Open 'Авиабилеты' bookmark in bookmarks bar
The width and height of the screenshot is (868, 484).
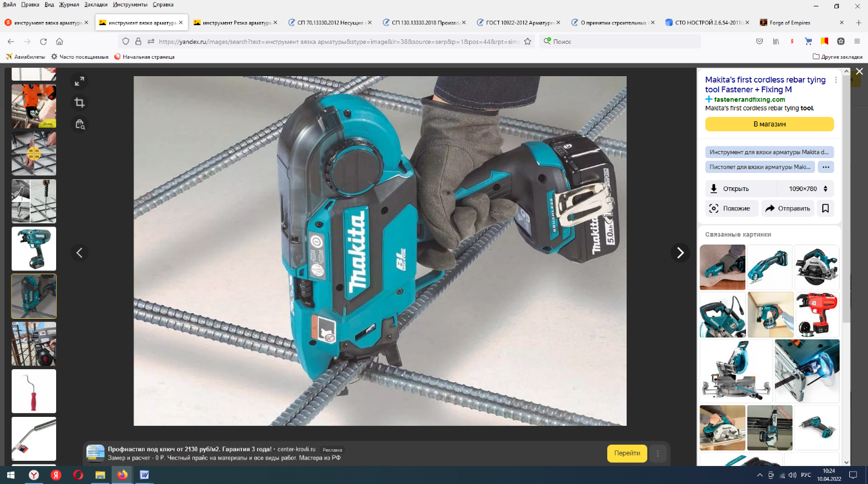[x=26, y=57]
